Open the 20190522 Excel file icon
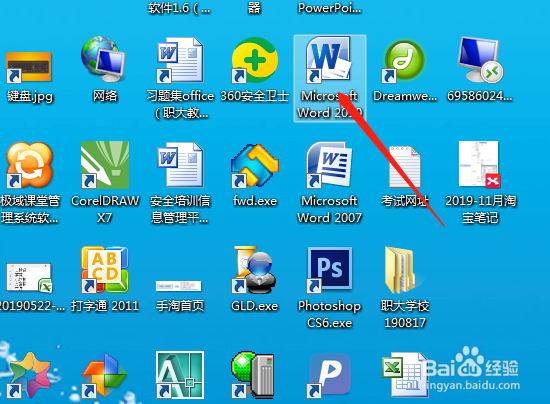The width and height of the screenshot is (550, 404). tap(29, 277)
